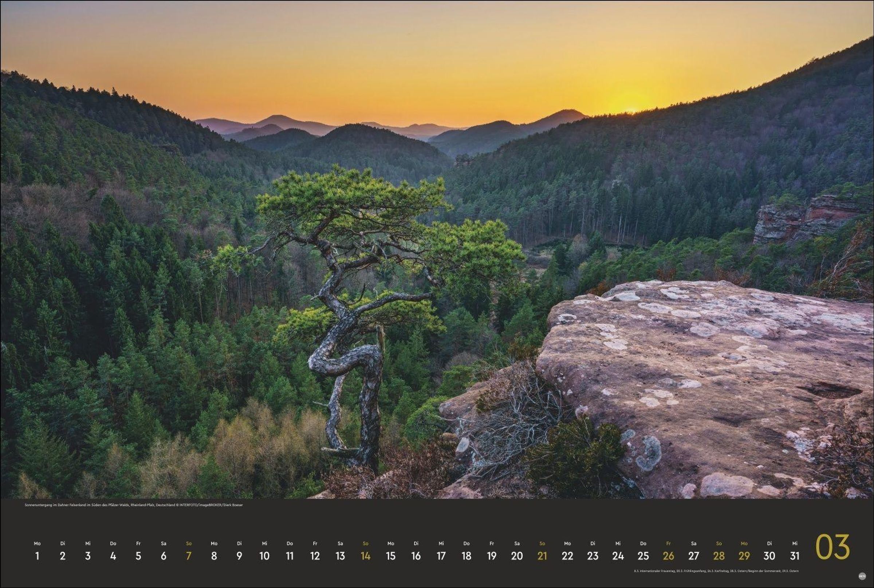Screen dimensions: 874x588
Task: Click date 24 under Mi
Action: 618,556
